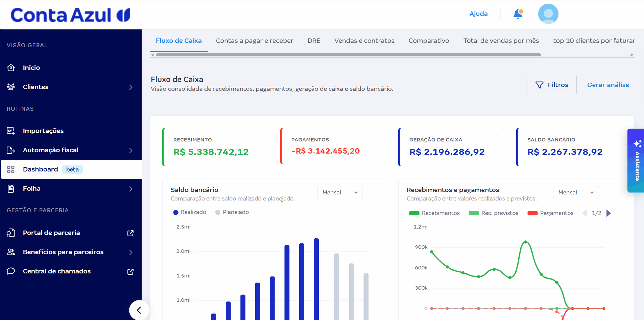Toggle the Pagamentos legend series

pyautogui.click(x=550, y=213)
